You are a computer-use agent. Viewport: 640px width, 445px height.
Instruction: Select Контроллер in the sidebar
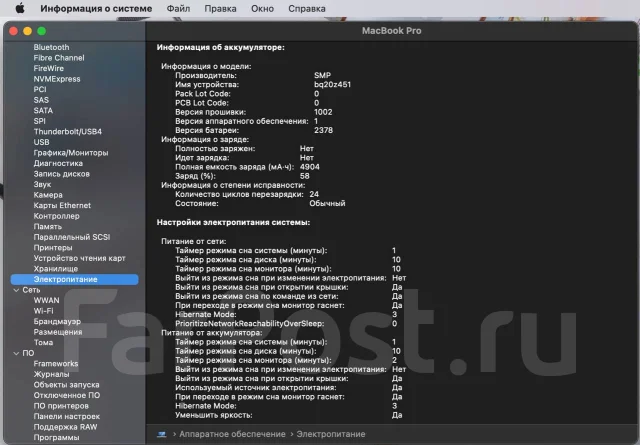pyautogui.click(x=56, y=216)
